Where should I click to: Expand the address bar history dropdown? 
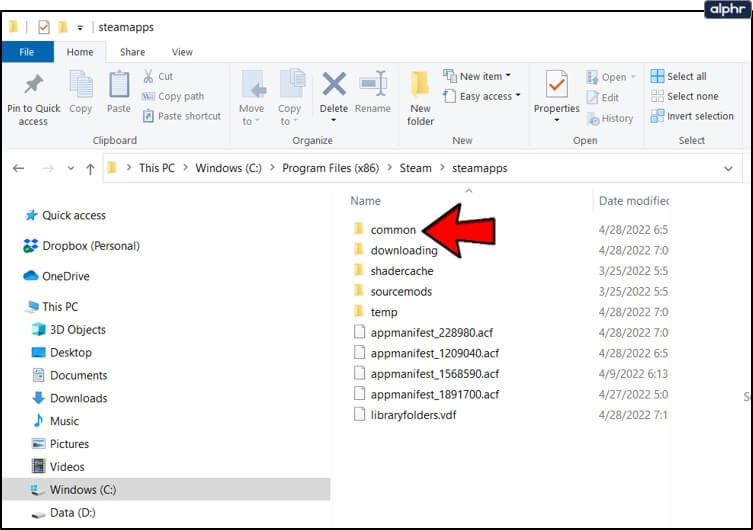pyautogui.click(x=728, y=169)
